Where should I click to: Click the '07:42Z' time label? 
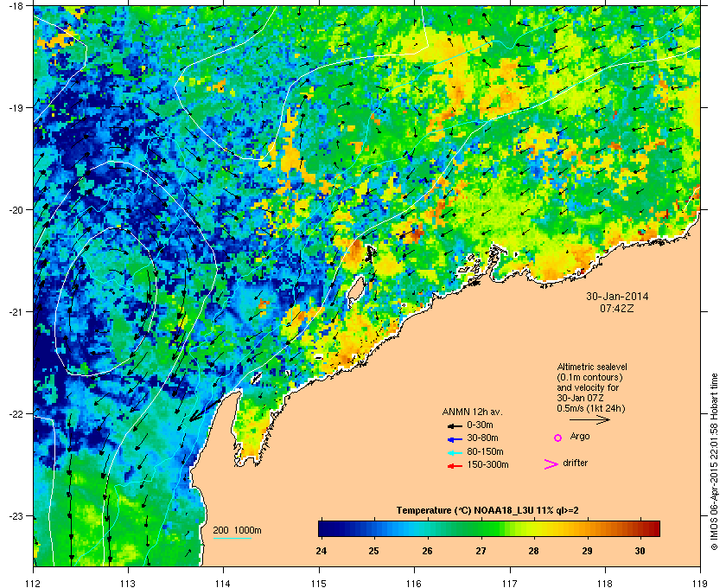click(617, 308)
